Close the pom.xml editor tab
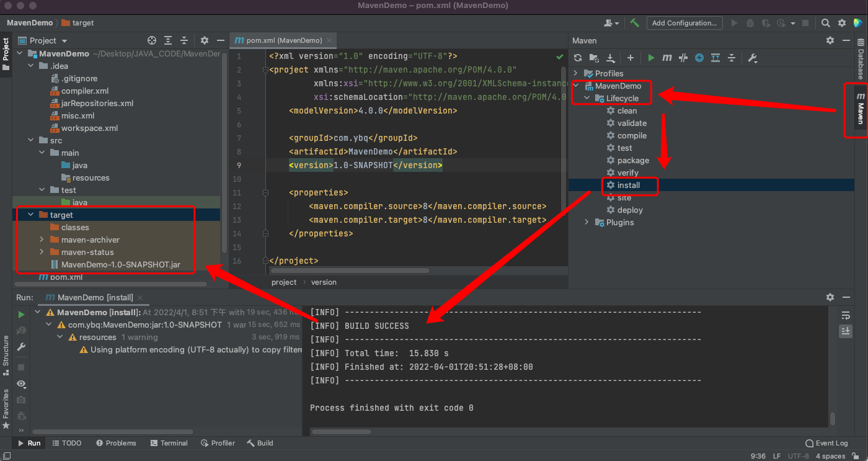 329,40
